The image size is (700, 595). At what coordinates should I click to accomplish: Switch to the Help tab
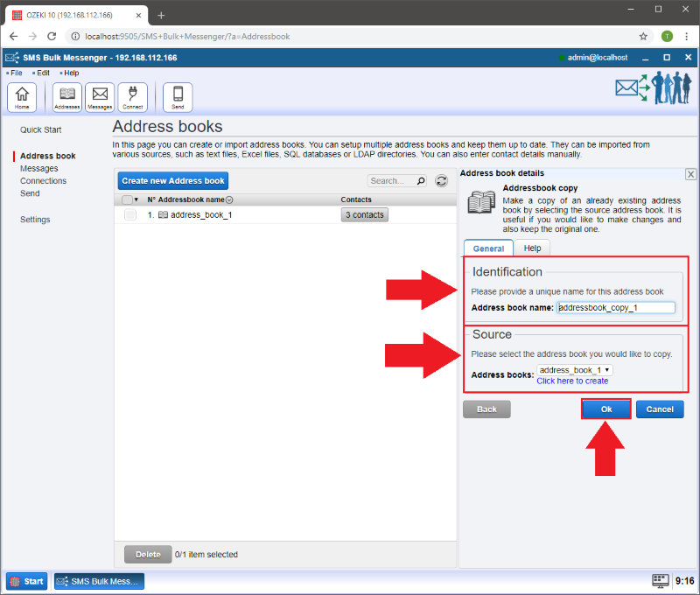coord(532,248)
